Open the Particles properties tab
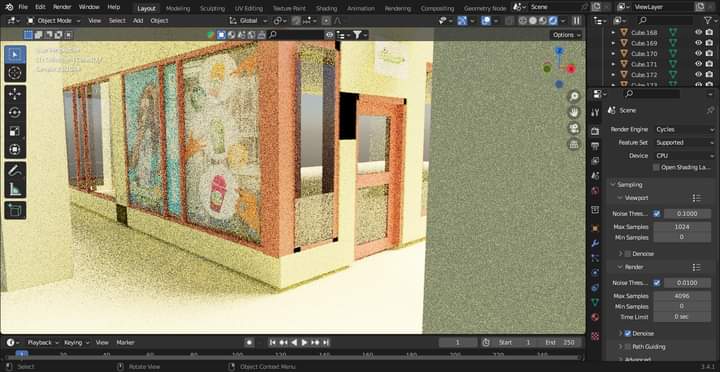Viewport: 720px width, 372px height. pos(595,258)
